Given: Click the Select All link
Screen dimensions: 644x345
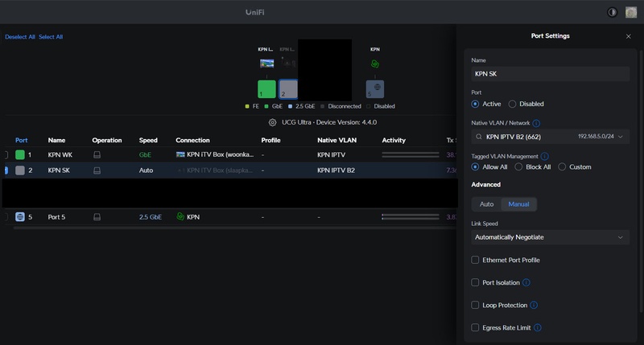Looking at the screenshot, I should click(x=51, y=37).
